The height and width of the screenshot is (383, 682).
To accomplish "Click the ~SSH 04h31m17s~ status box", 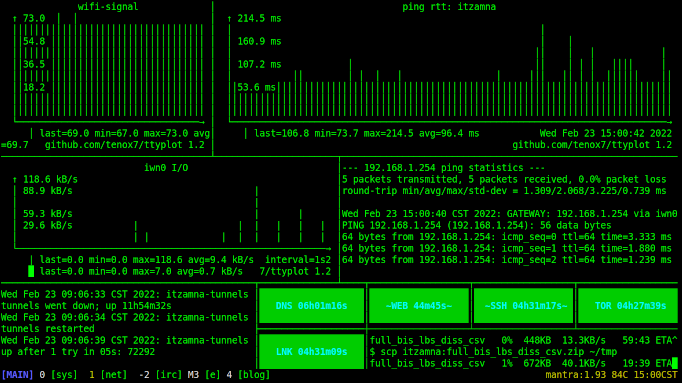I will [x=524, y=306].
